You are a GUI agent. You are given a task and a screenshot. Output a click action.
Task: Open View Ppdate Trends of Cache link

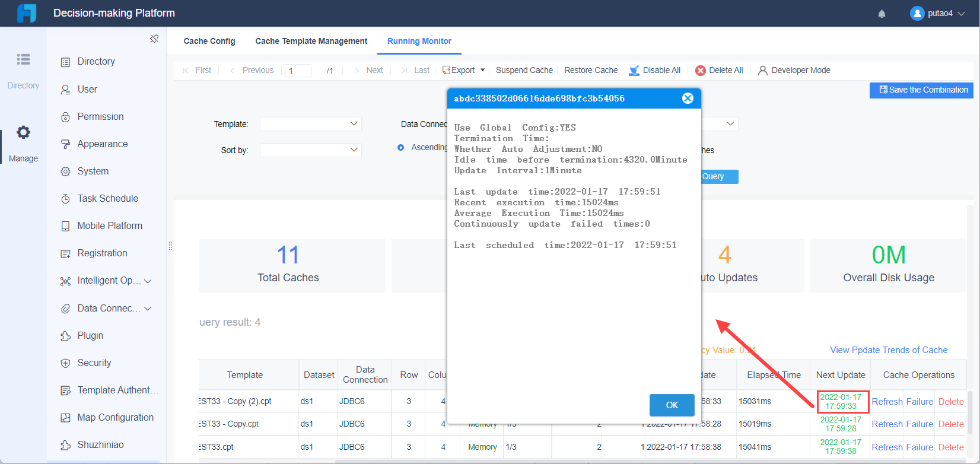point(889,350)
